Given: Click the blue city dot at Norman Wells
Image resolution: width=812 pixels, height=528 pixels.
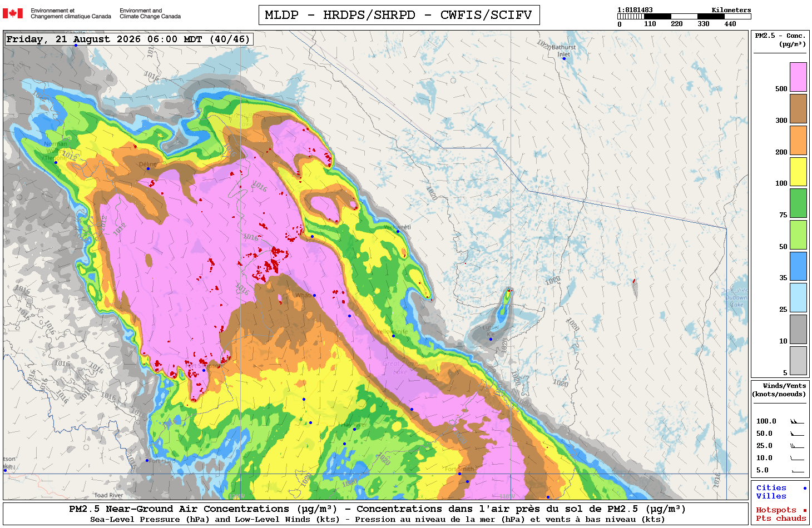Looking at the screenshot, I should (x=56, y=163).
